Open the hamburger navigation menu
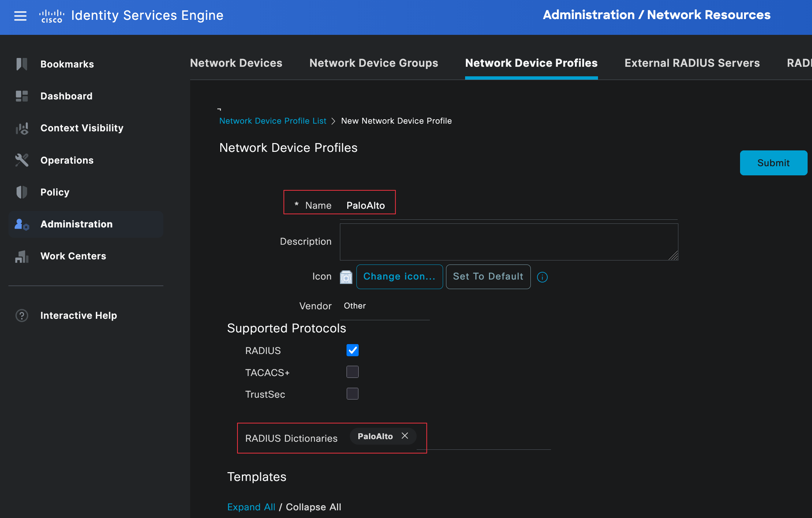 (x=20, y=16)
